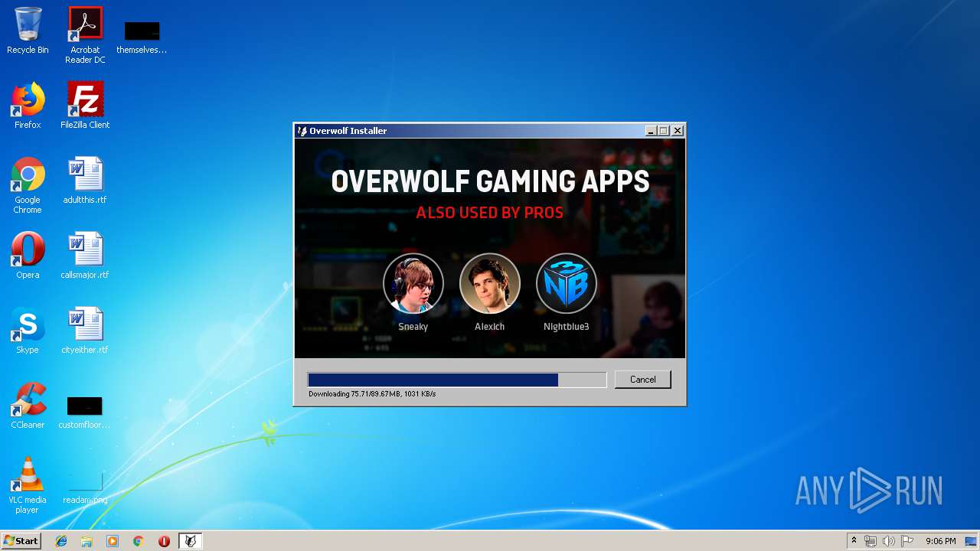Select the themselves file on desktop
Image resolution: width=980 pixels, height=551 pixels.
[x=142, y=37]
